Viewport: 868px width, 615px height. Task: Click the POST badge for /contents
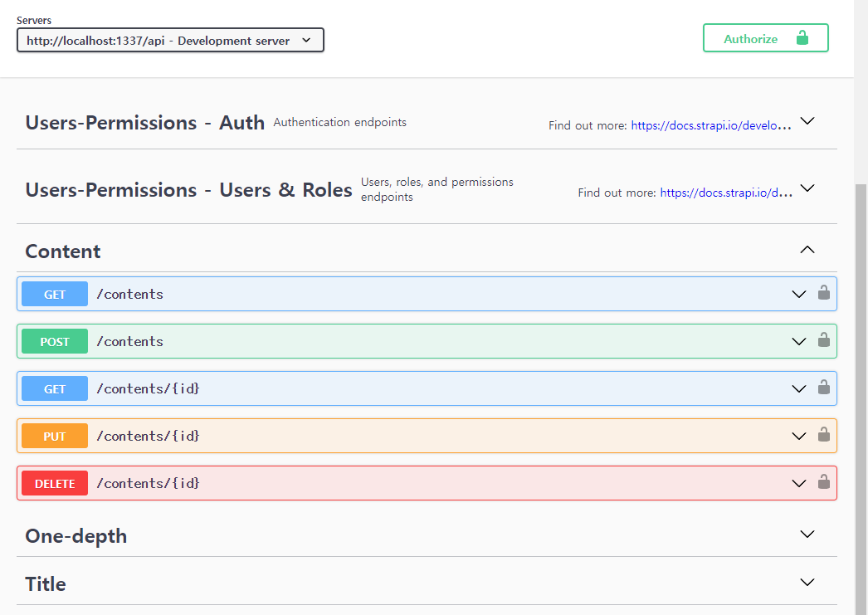[55, 342]
